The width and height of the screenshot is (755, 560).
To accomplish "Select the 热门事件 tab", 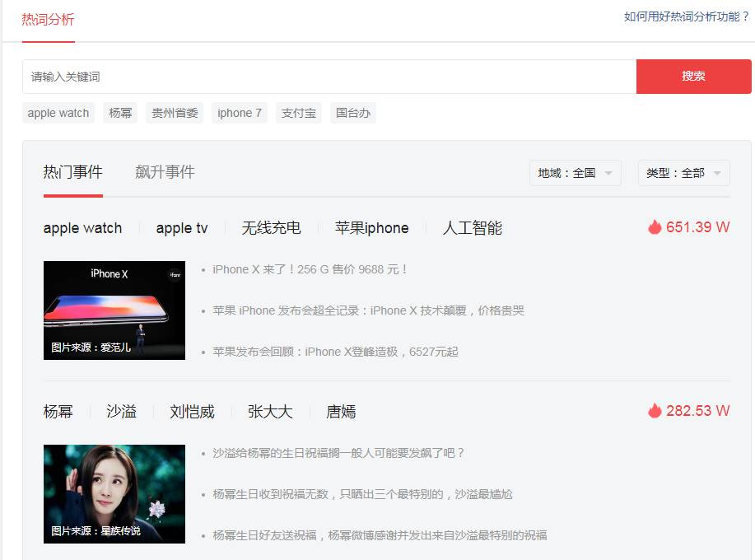I will [72, 172].
